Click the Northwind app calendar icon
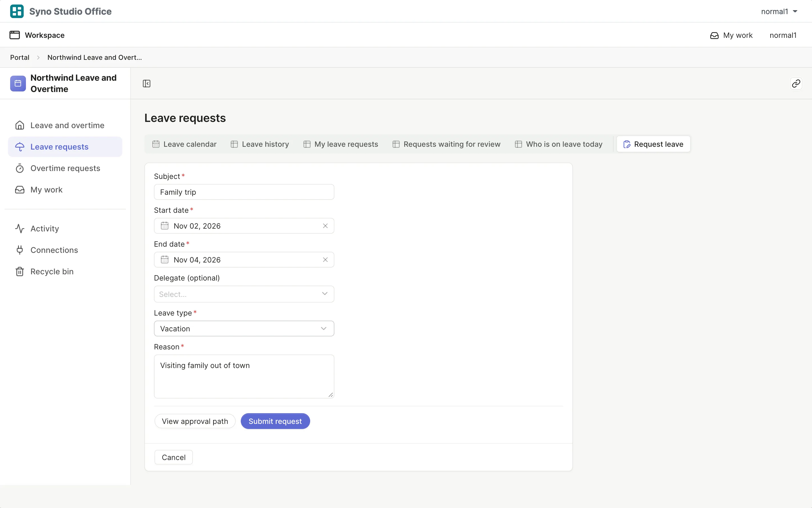The width and height of the screenshot is (812, 508). click(18, 83)
